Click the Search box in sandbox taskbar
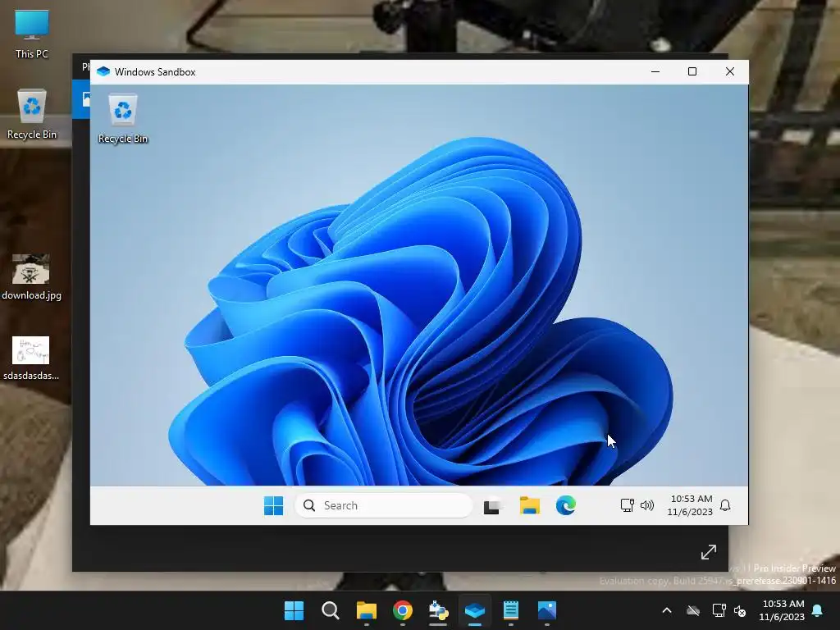Image resolution: width=840 pixels, height=630 pixels. pyautogui.click(x=384, y=505)
